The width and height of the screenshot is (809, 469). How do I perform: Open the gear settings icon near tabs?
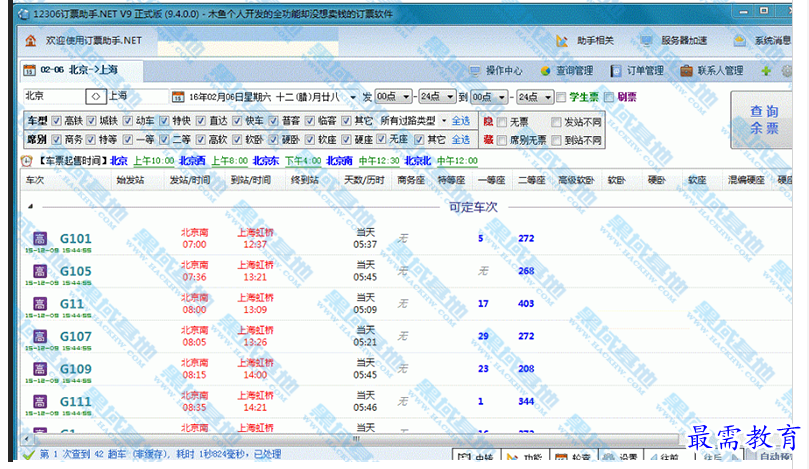786,71
